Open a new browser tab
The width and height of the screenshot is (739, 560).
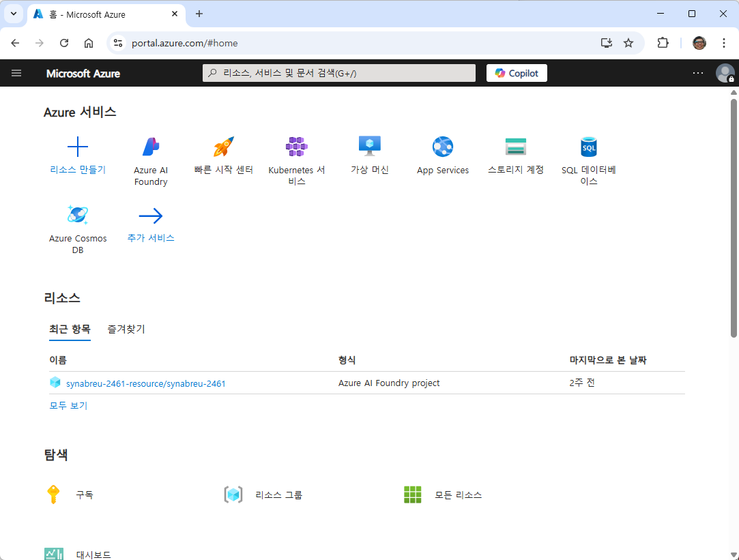point(199,14)
